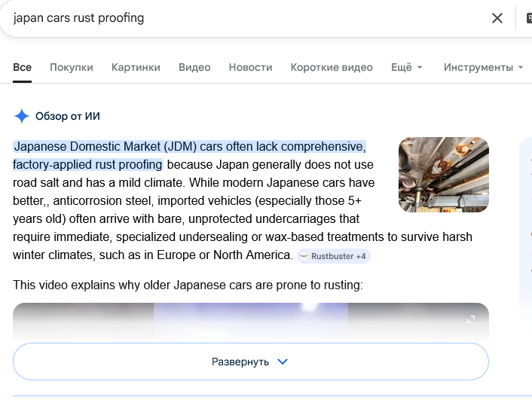
Task: Open the Ещё dropdown menu
Action: click(406, 67)
